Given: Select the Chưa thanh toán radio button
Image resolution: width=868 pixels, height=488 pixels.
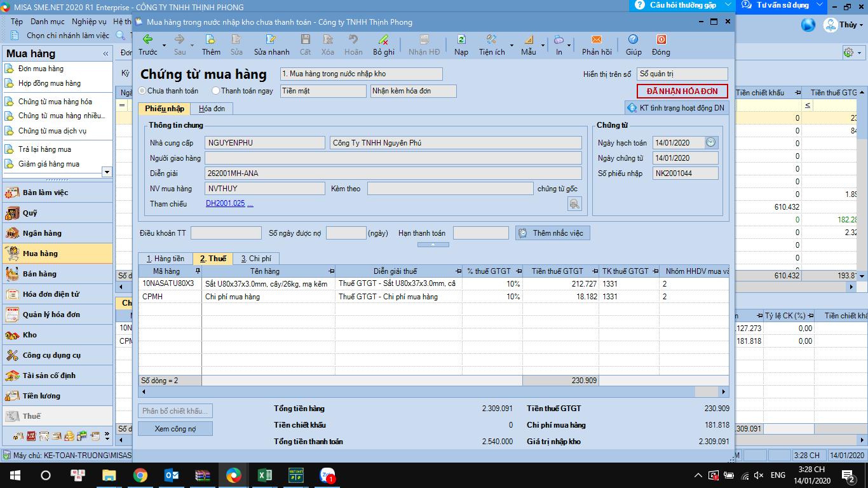Looking at the screenshot, I should 142,91.
